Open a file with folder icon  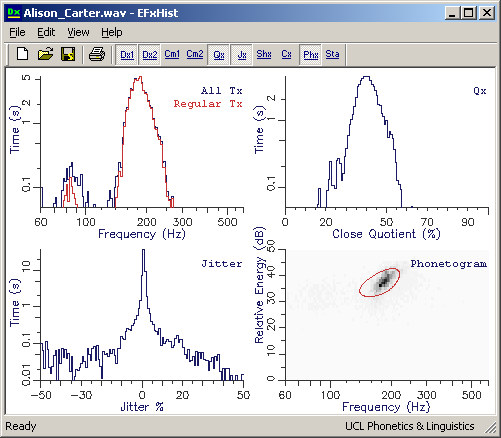click(45, 54)
